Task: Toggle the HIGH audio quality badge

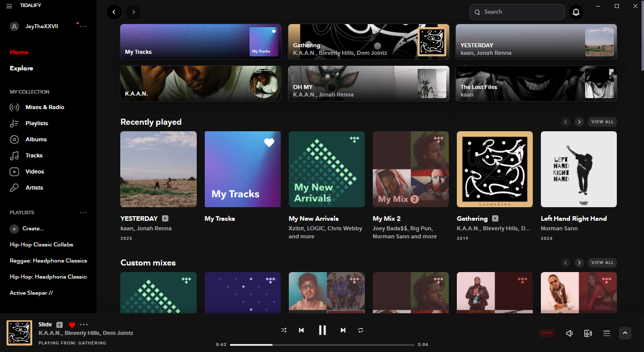Action: [x=547, y=333]
